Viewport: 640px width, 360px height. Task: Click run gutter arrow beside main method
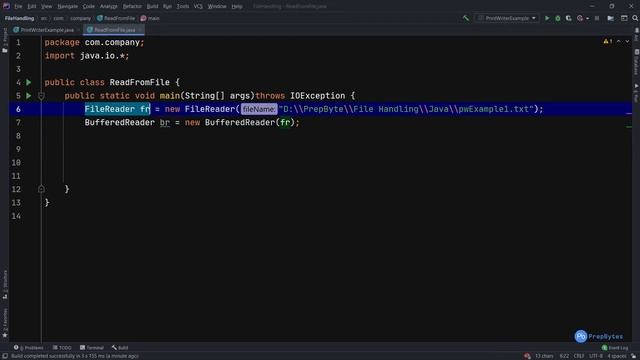tap(29, 96)
